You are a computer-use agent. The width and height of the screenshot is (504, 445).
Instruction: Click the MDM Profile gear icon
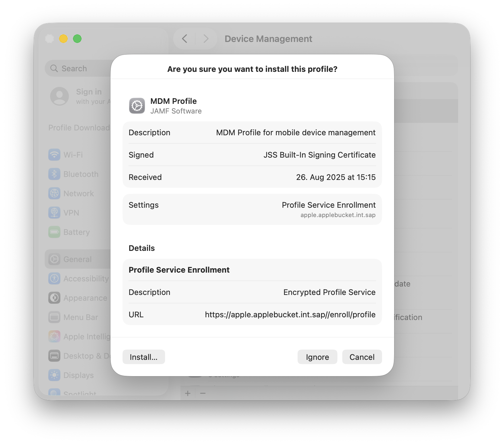click(137, 106)
